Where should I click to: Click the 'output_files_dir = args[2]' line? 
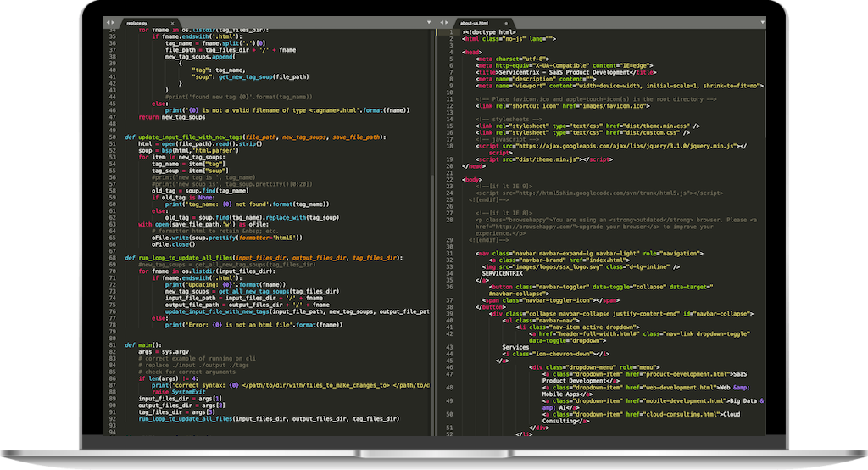pos(181,406)
